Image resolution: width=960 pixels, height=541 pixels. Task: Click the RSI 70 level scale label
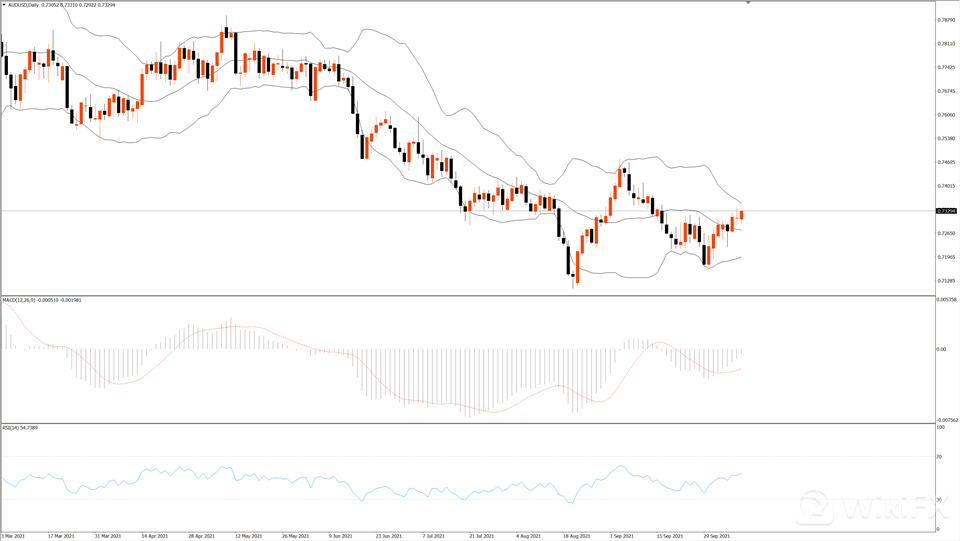pyautogui.click(x=940, y=457)
